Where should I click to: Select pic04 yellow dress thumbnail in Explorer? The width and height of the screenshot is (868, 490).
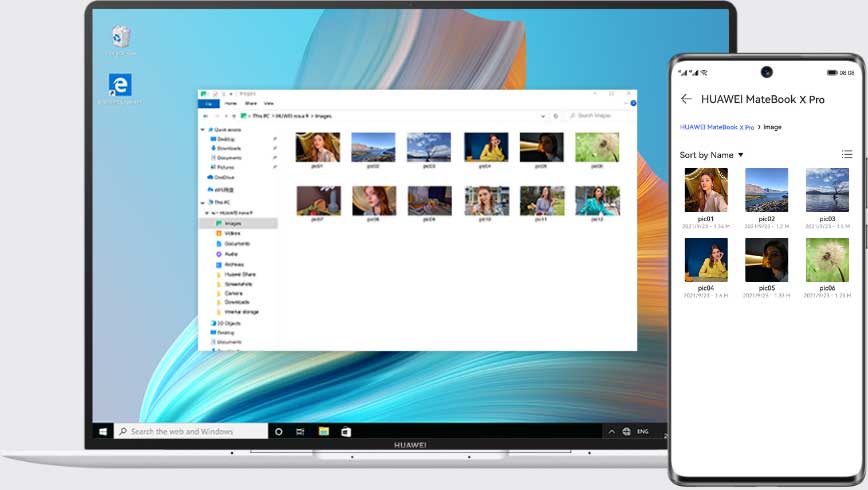486,149
